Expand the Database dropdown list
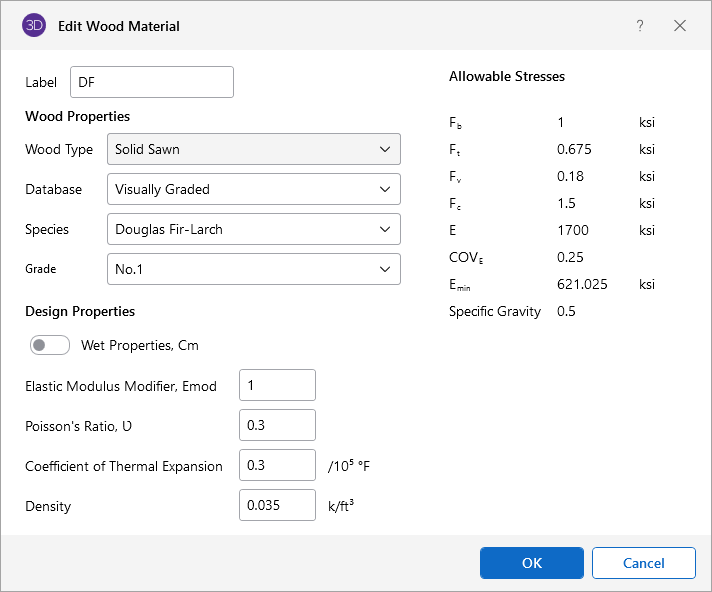 (253, 189)
